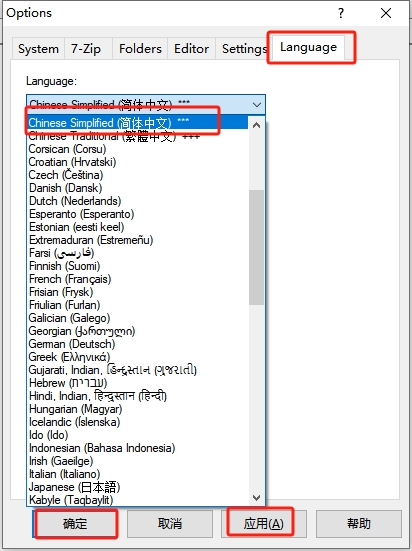The width and height of the screenshot is (412, 551).
Task: Collapse the Language combo box arrow
Action: click(x=257, y=105)
